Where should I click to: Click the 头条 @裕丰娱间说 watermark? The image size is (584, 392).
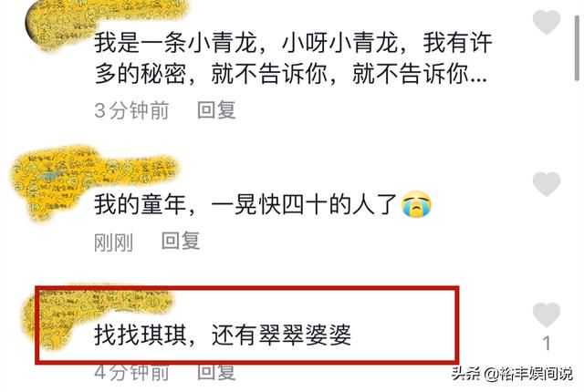[x=512, y=374]
